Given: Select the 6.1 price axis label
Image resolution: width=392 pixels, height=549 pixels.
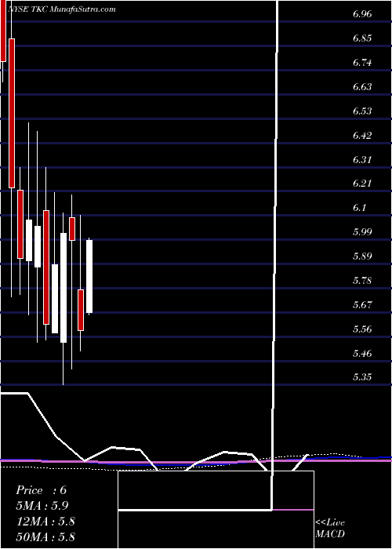Looking at the screenshot, I should click(x=359, y=208).
